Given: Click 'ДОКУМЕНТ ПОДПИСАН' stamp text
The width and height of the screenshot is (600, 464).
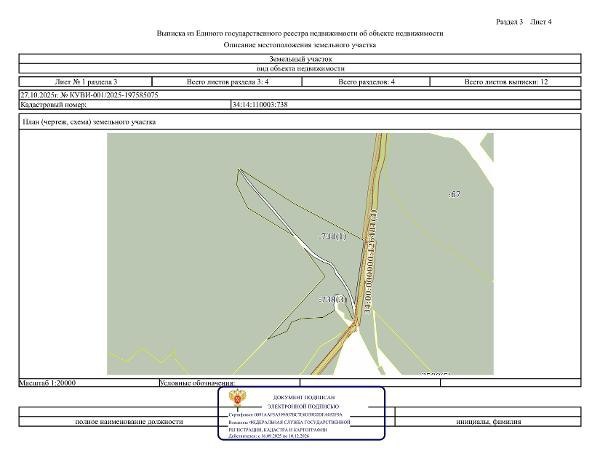Looking at the screenshot, I should (304, 397).
